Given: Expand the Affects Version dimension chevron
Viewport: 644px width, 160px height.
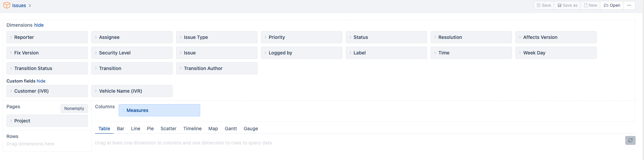Looking at the screenshot, I should (x=520, y=37).
